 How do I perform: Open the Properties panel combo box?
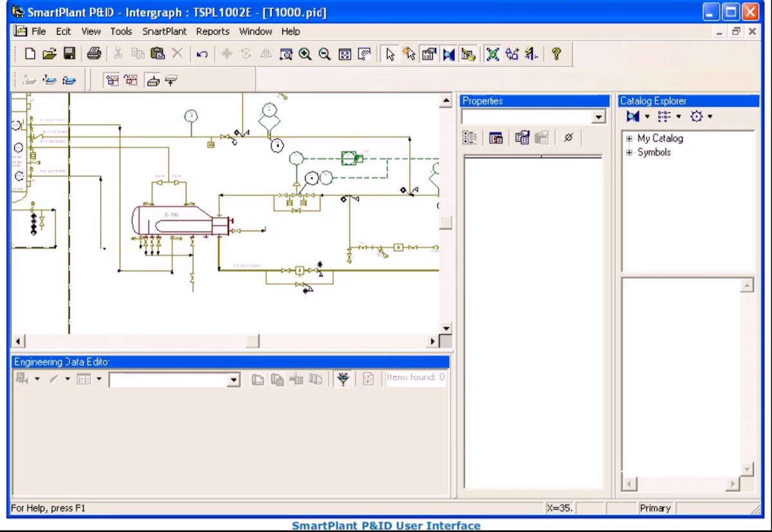pos(599,117)
